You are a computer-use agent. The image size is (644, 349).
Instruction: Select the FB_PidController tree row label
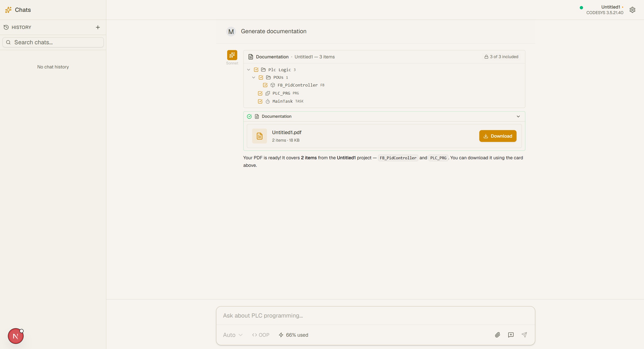[x=297, y=85]
